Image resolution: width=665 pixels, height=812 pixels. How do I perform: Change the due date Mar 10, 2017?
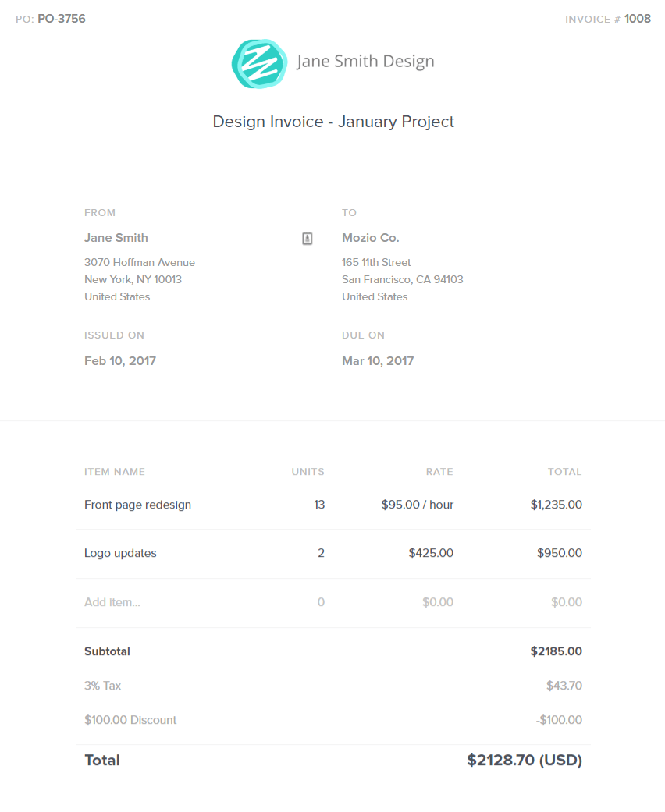pyautogui.click(x=378, y=361)
